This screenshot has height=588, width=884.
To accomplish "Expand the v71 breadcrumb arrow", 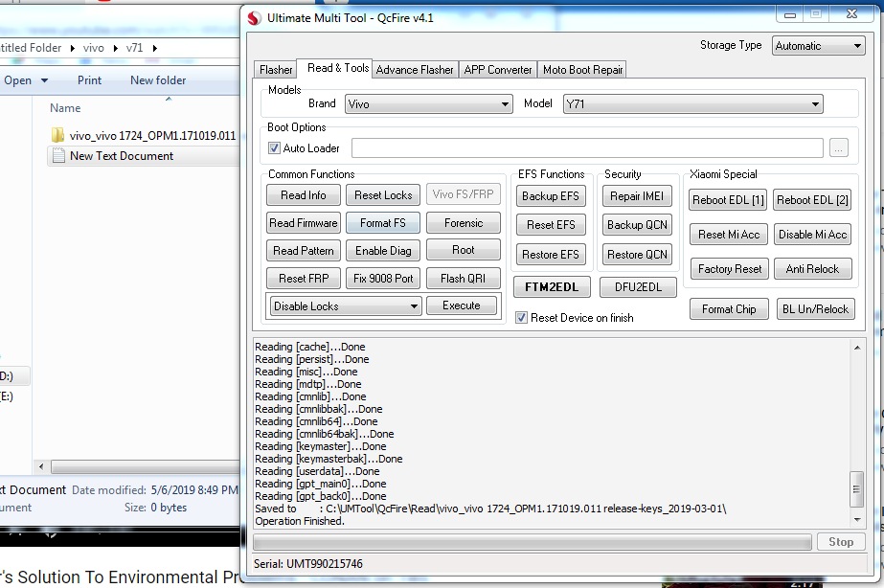I will 155,48.
